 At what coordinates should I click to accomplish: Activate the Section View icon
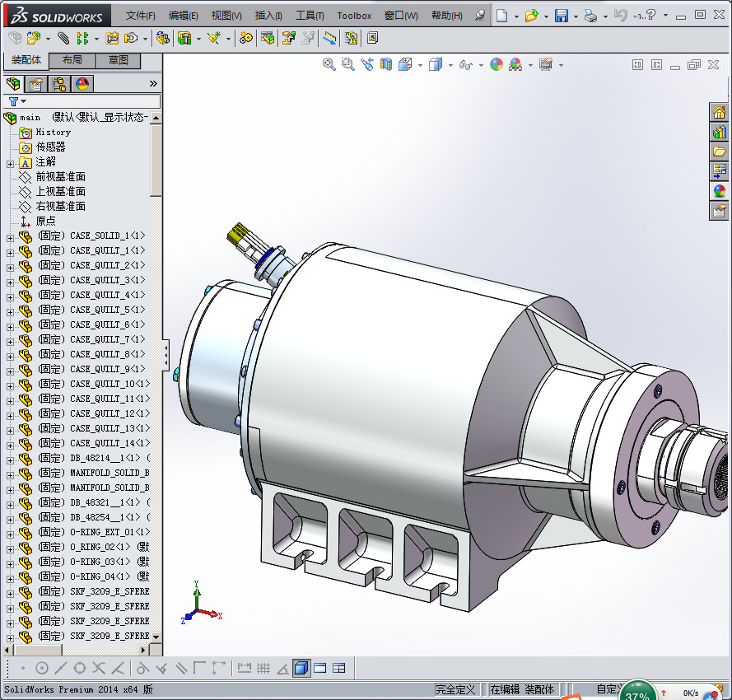click(x=386, y=64)
